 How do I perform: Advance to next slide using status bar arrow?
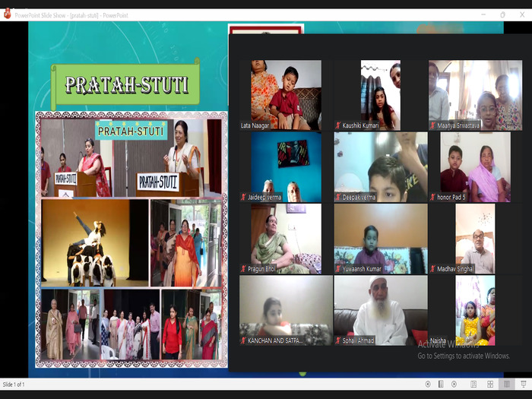(454, 384)
